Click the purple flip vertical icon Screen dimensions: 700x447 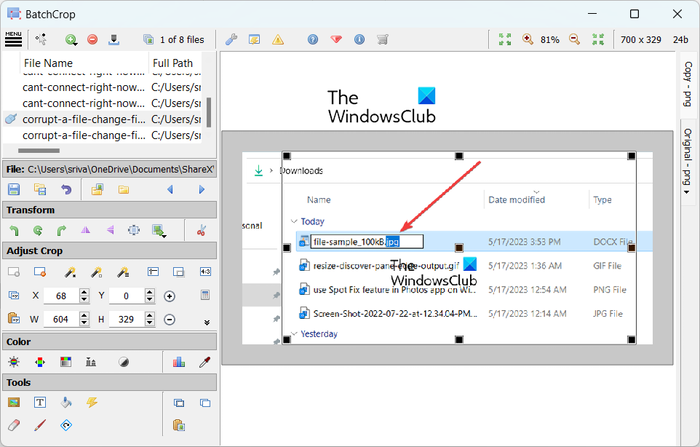[110, 230]
